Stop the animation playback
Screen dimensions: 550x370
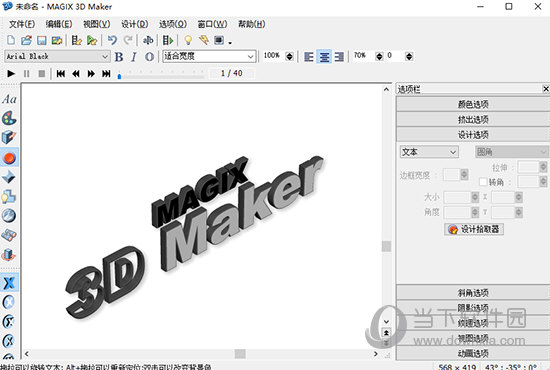(x=42, y=74)
